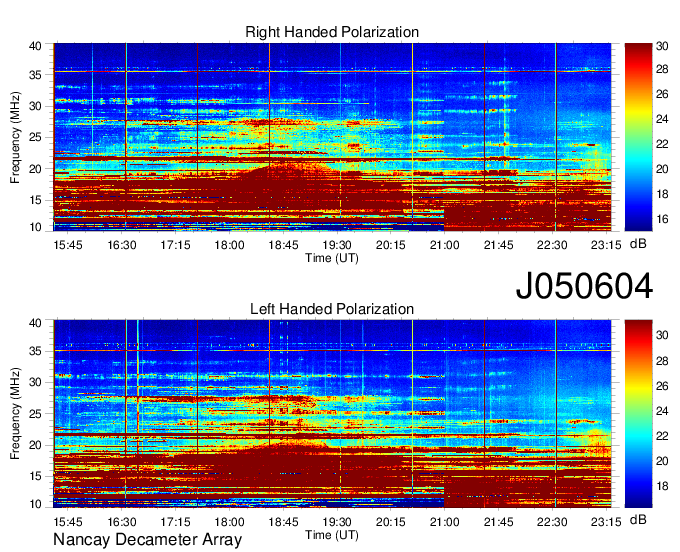Click 20:15 time tick of Left Handed plot

click(x=391, y=522)
